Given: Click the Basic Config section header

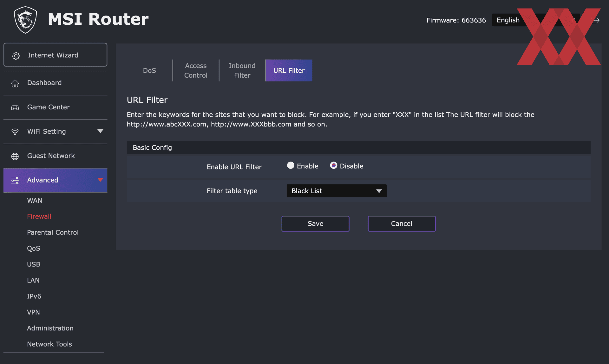Looking at the screenshot, I should tap(358, 147).
